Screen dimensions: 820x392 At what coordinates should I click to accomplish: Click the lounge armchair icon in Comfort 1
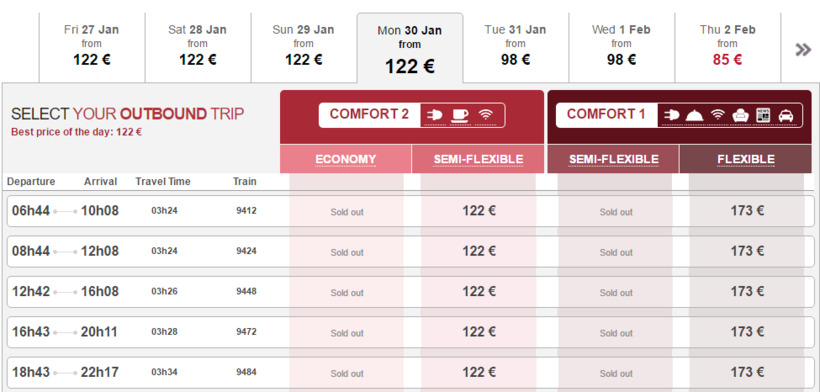[741, 116]
